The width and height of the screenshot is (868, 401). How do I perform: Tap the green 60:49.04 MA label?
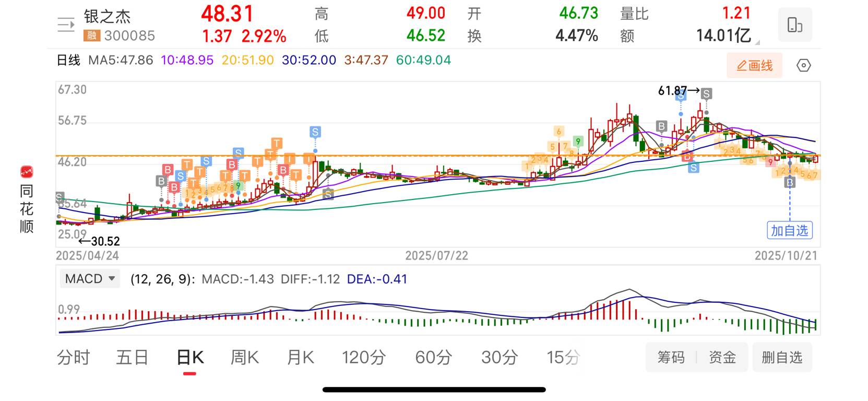click(423, 60)
